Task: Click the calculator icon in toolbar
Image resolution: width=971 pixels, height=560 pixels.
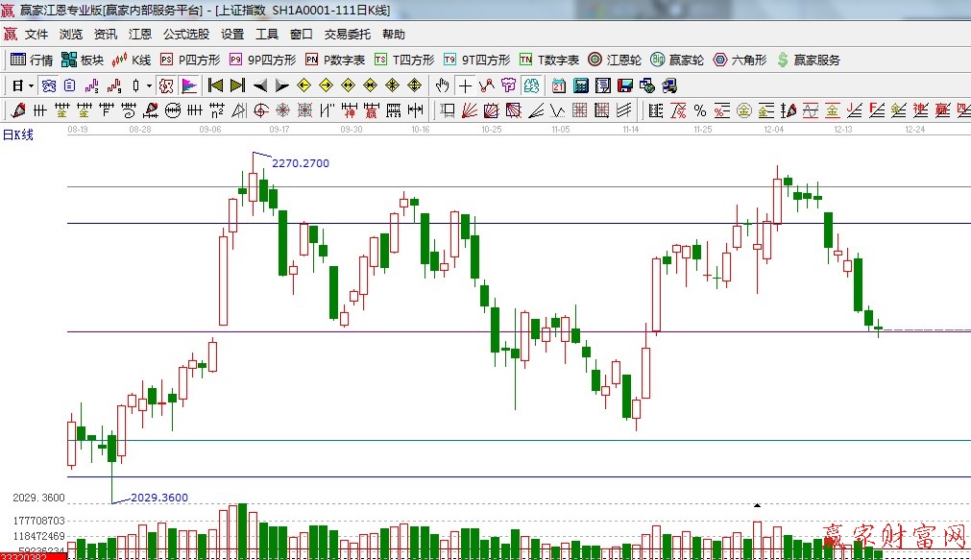Action: 580,85
